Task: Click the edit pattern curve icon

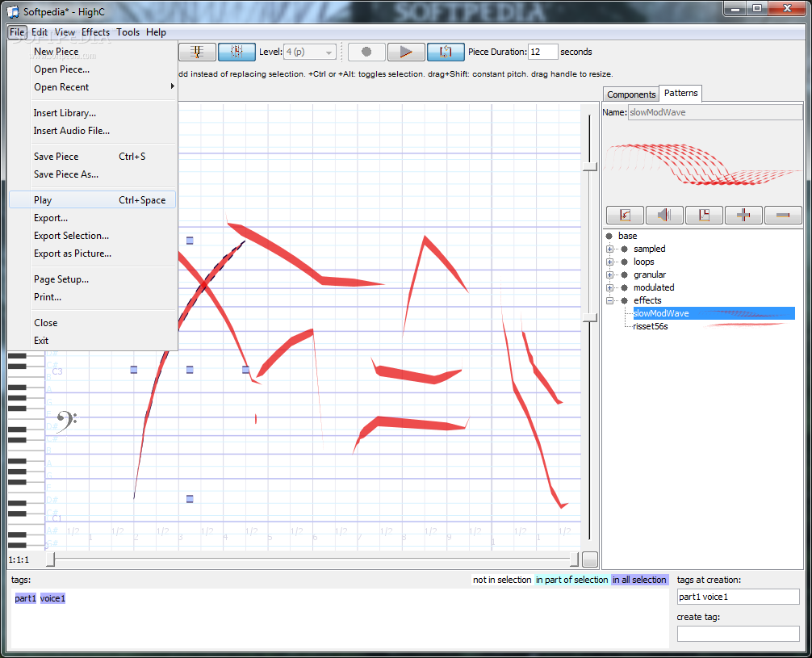Action: coord(625,215)
